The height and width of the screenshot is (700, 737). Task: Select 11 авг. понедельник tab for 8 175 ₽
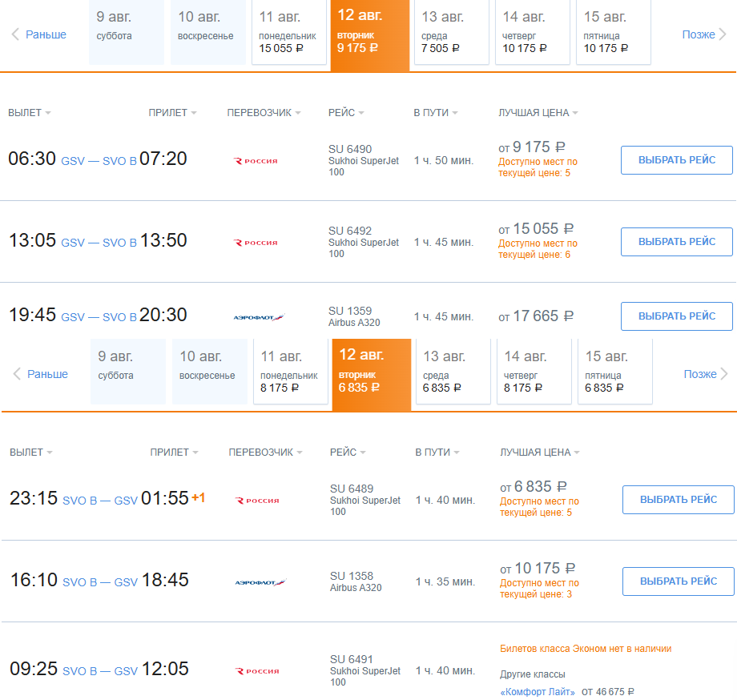click(289, 372)
